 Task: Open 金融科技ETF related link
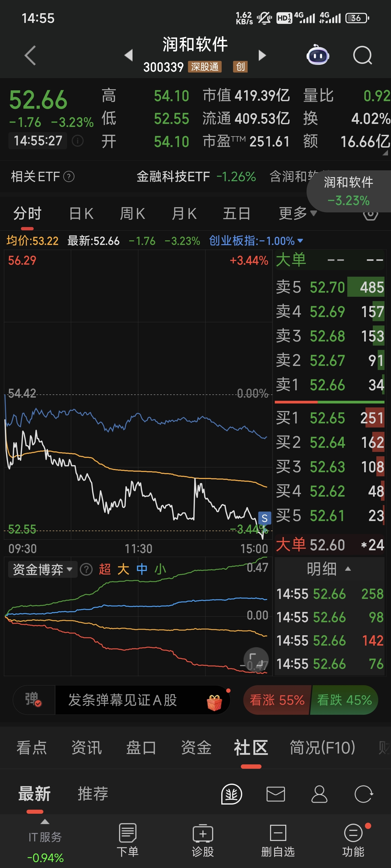[x=196, y=176]
